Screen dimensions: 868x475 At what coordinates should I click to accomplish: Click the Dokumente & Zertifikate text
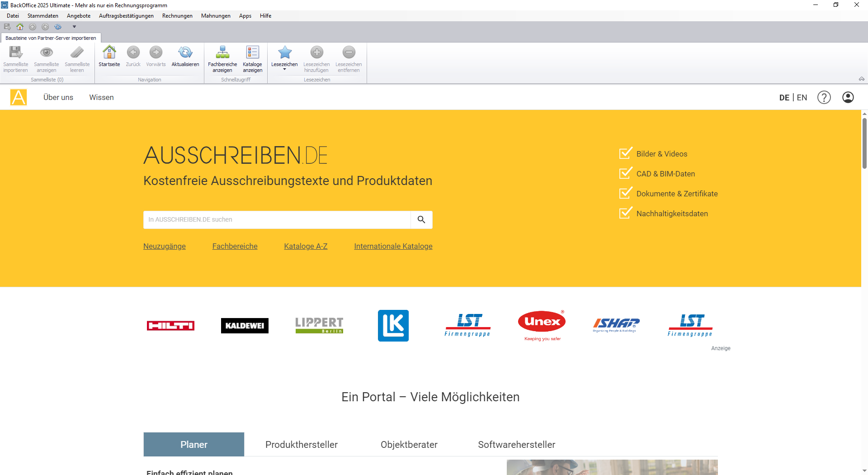(x=677, y=194)
